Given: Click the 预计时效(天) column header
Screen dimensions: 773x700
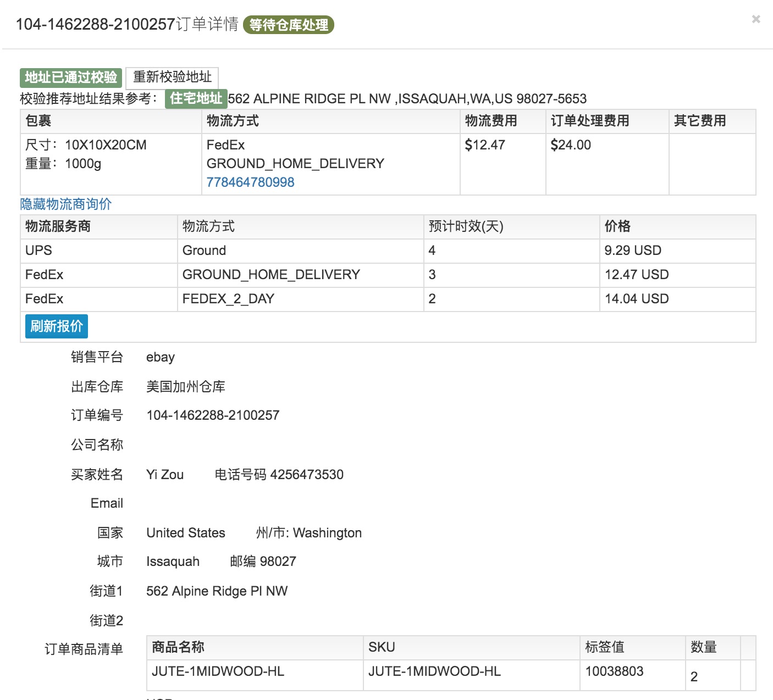Looking at the screenshot, I should pos(466,226).
